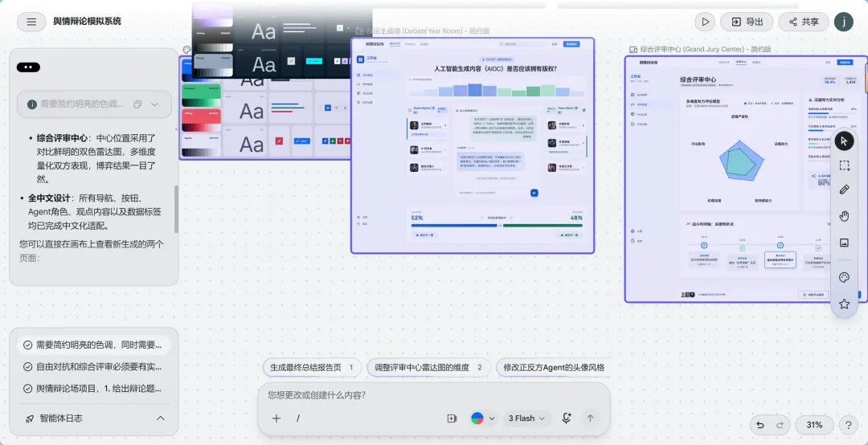Open task 需要简约明亮的色调，同时需要...
This screenshot has width=868, height=445.
93,345
